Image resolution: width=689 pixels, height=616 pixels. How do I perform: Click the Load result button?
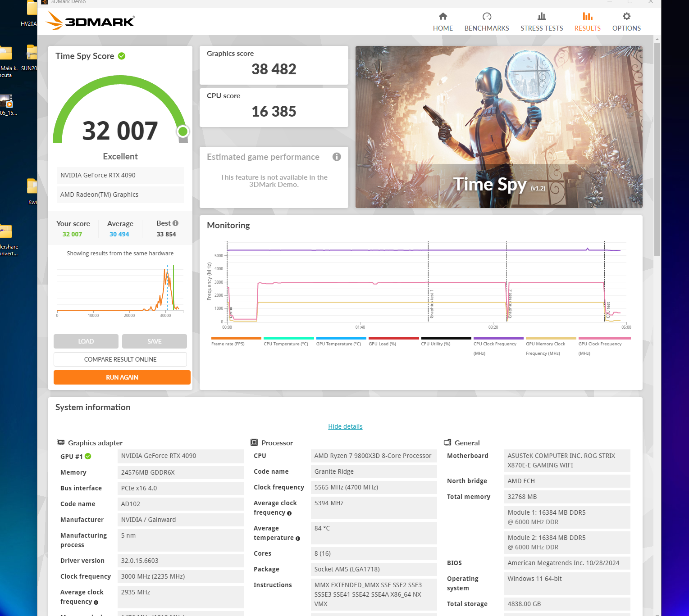pyautogui.click(x=86, y=341)
